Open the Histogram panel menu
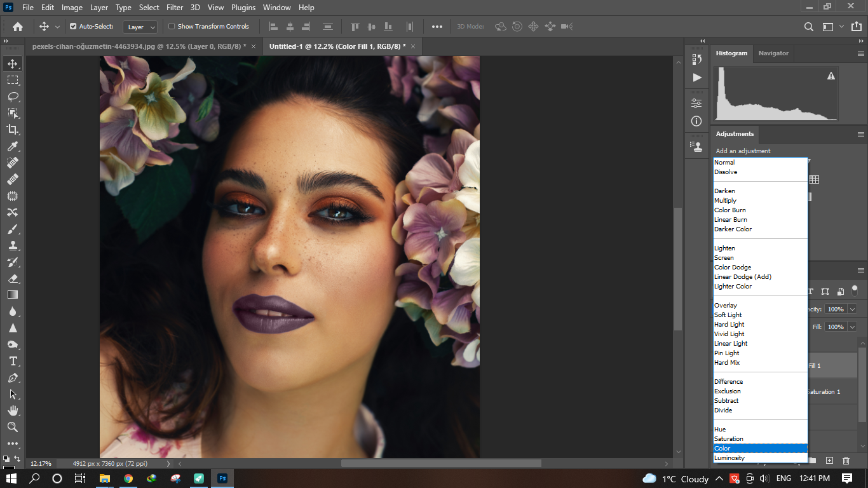 tap(861, 53)
